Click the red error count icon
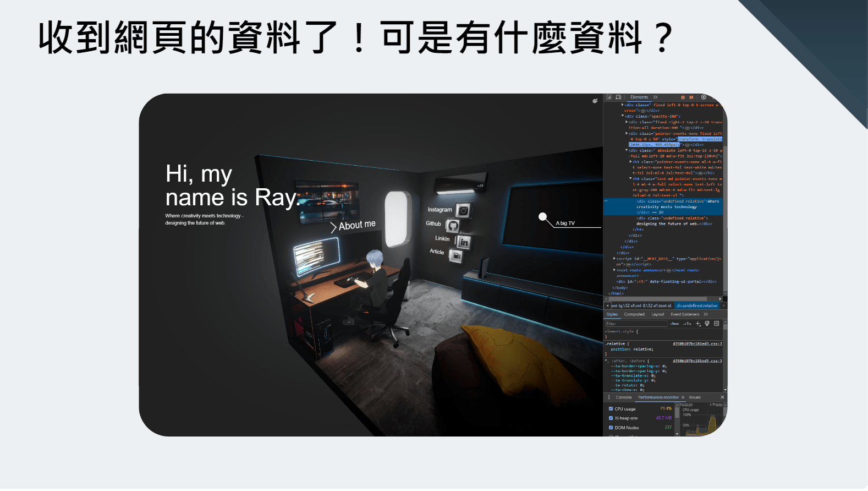Image resolution: width=868 pixels, height=491 pixels. tap(683, 97)
